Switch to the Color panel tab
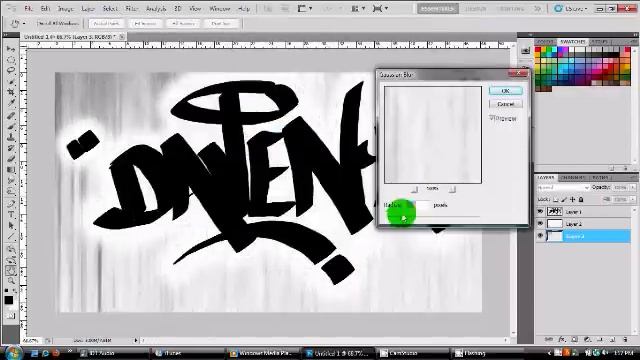Image resolution: width=640 pixels, height=360 pixels. tap(545, 42)
